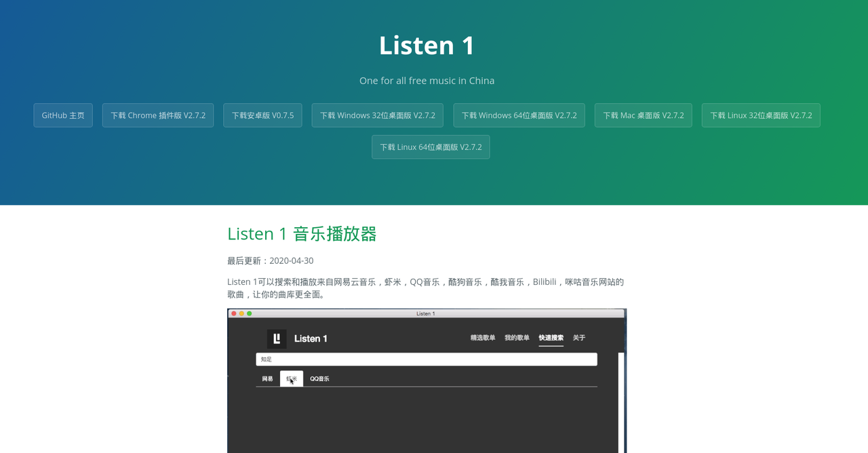868x453 pixels.
Task: Select 精选歌单 tab in app screenshot
Action: [483, 338]
